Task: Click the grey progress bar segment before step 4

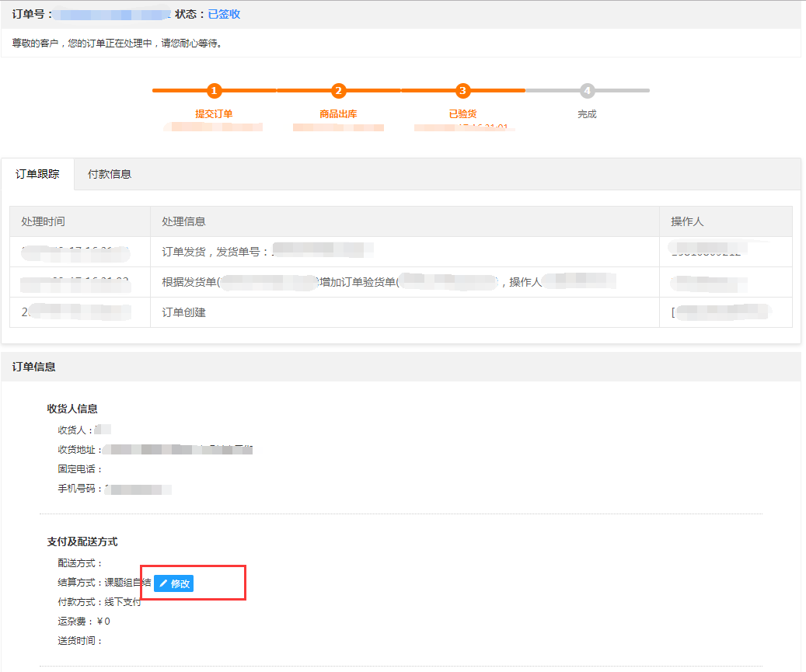Action: [552, 91]
